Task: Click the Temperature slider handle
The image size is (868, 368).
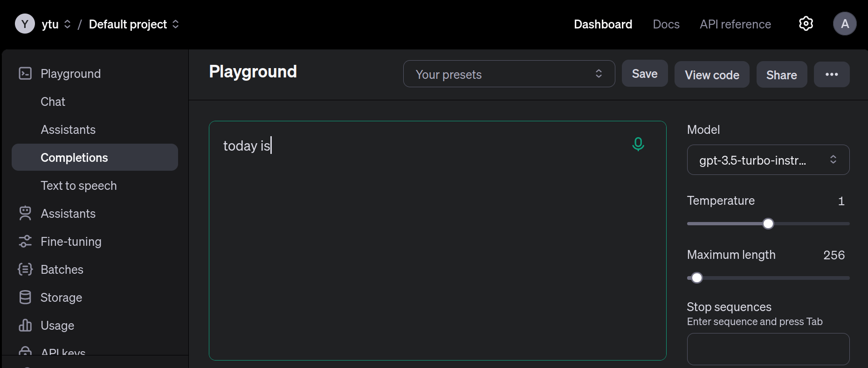Action: (768, 224)
